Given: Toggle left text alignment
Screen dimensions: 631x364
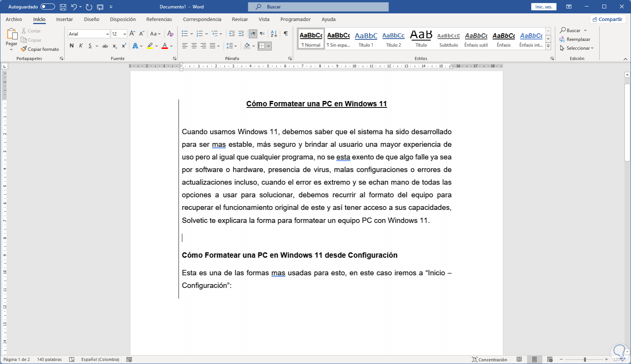Looking at the screenshot, I should (185, 46).
